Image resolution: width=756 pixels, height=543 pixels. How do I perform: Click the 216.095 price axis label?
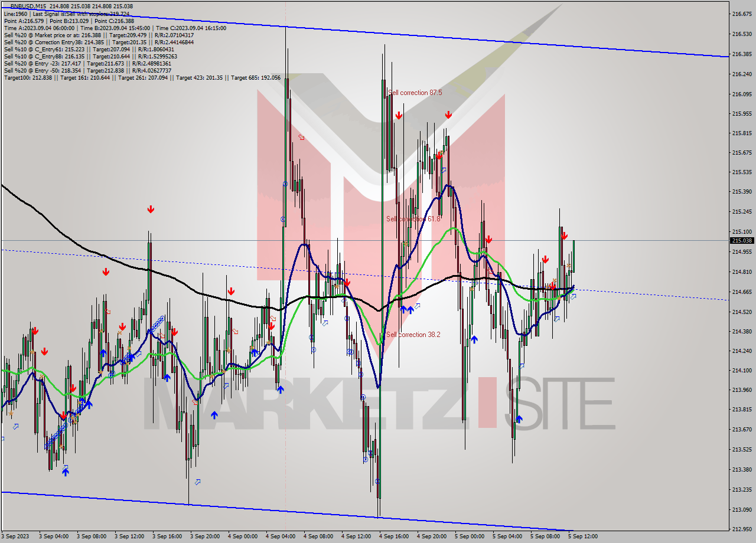point(741,94)
